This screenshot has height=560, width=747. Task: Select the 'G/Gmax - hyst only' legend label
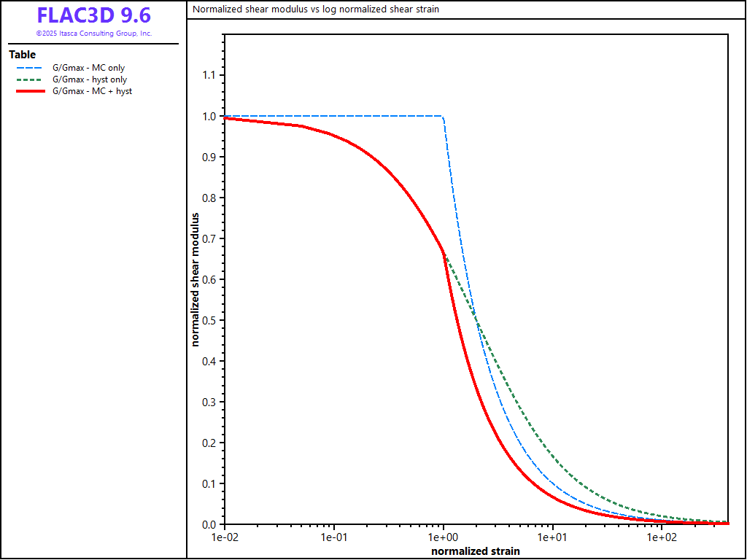click(x=90, y=79)
